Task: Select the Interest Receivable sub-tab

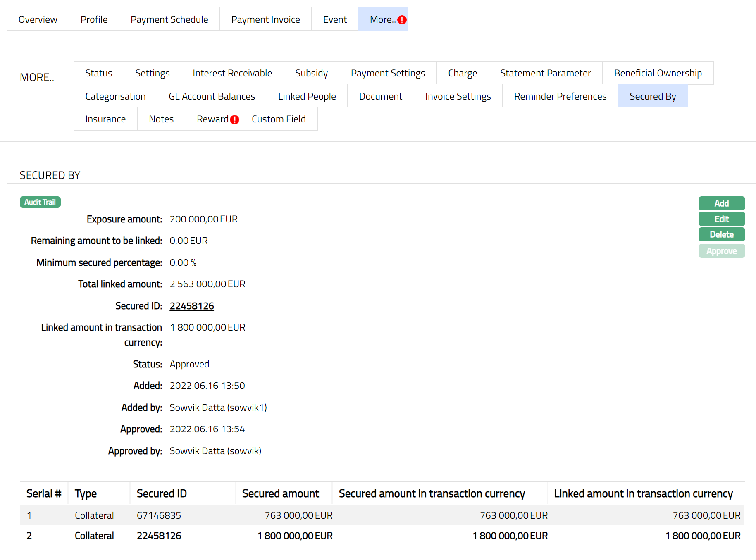Action: [232, 73]
